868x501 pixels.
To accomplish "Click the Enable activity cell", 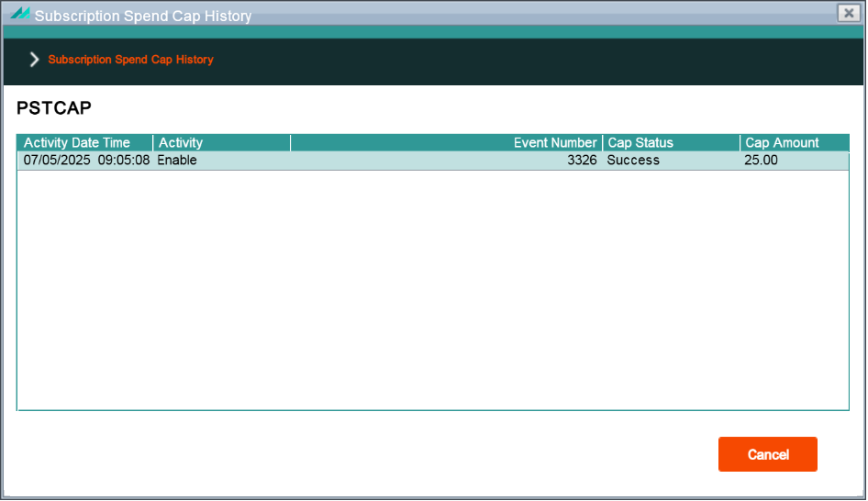I will tap(177, 161).
